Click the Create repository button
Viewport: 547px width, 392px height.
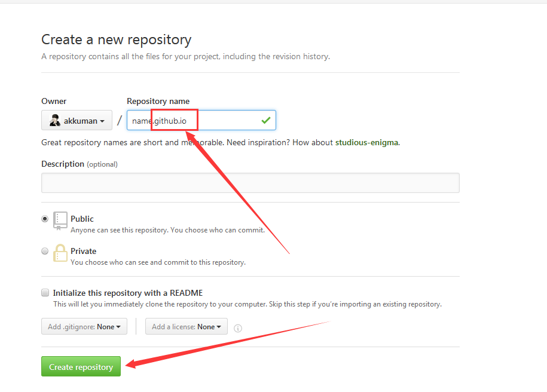(x=81, y=366)
